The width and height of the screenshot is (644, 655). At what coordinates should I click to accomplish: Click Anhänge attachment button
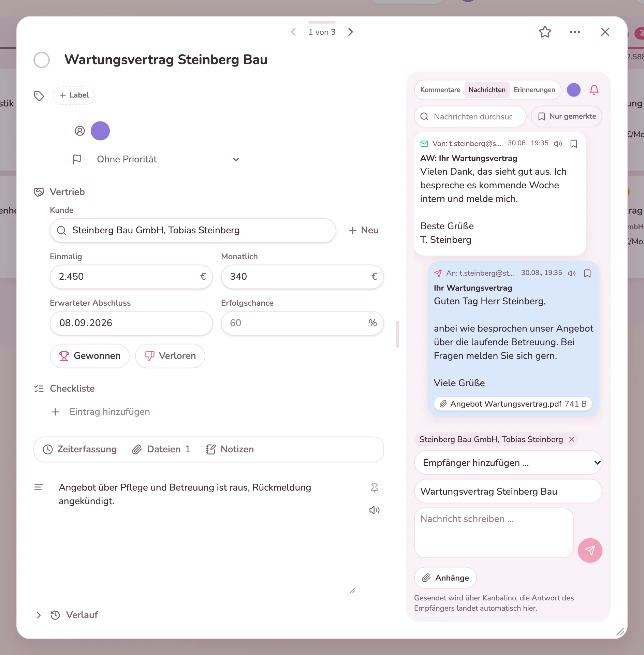click(x=445, y=578)
